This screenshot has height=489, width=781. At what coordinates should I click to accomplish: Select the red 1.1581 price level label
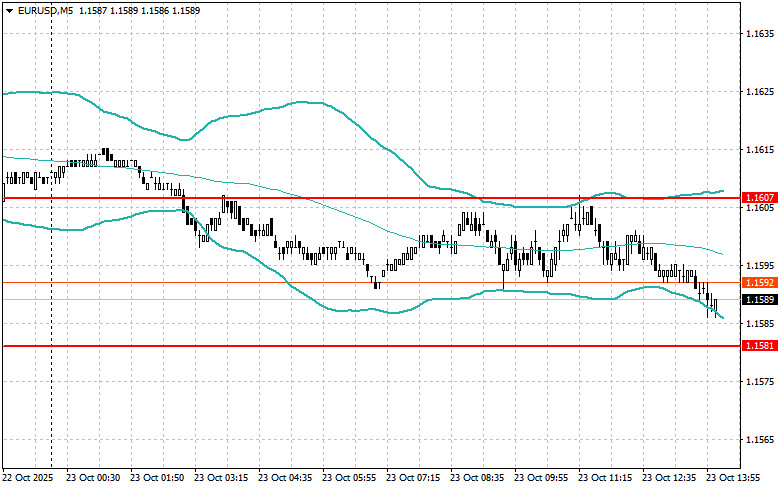pyautogui.click(x=760, y=346)
